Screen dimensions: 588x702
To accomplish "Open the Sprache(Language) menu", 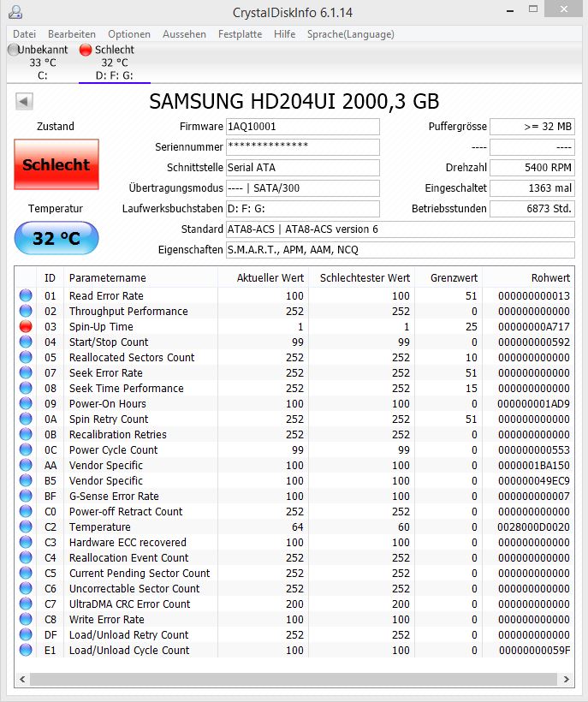I will tap(350, 34).
